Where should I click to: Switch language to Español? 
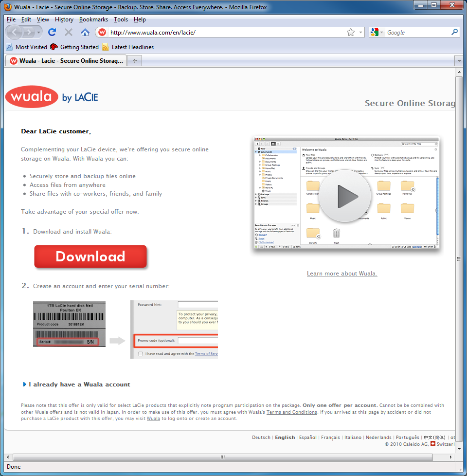[308, 438]
